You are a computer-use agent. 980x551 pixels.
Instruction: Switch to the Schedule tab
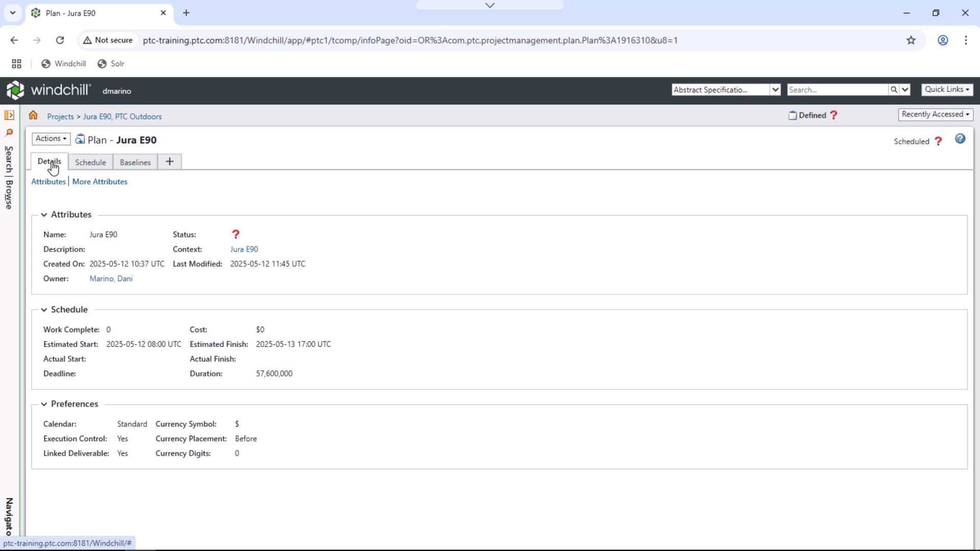click(90, 162)
